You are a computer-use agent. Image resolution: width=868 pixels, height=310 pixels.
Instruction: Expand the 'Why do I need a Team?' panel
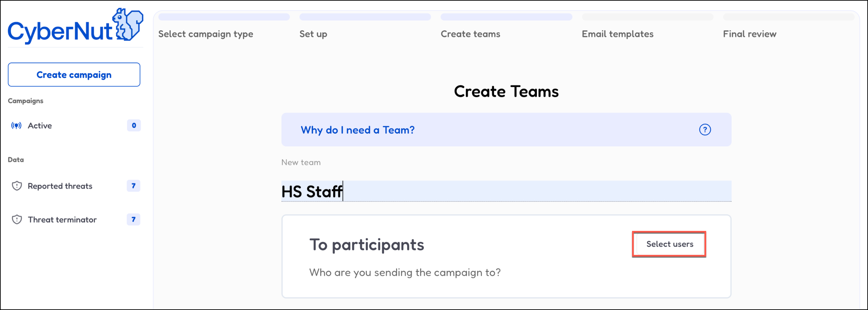[x=357, y=130]
